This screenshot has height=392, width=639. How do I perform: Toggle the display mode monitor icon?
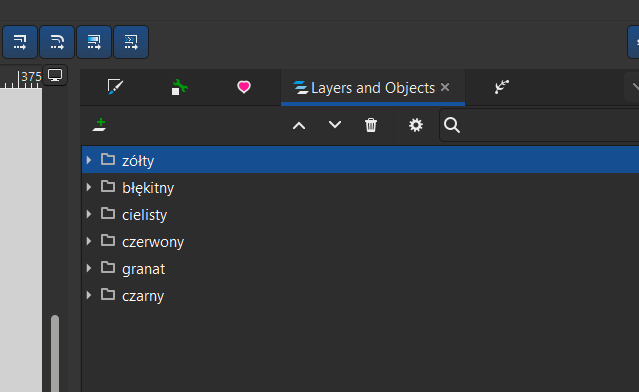[x=55, y=75]
